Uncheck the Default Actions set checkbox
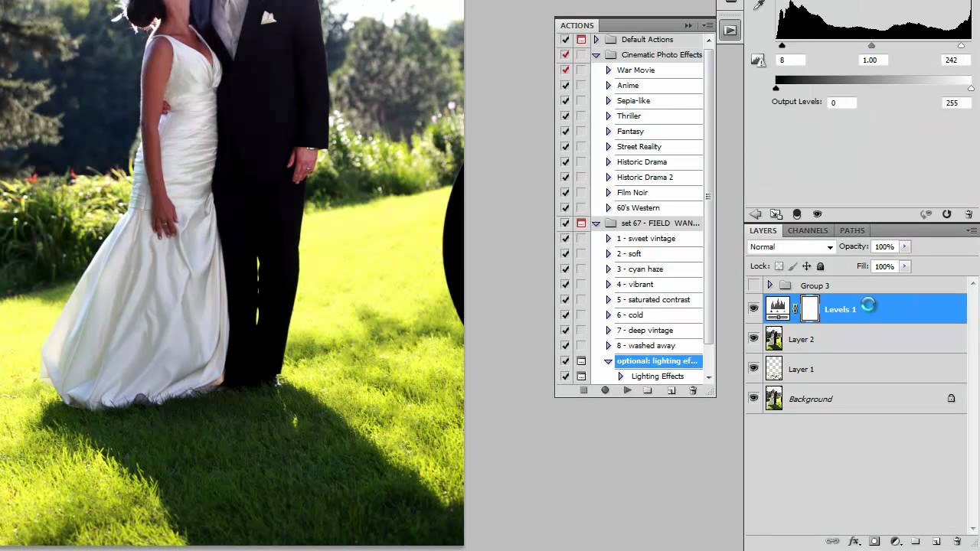 point(565,39)
